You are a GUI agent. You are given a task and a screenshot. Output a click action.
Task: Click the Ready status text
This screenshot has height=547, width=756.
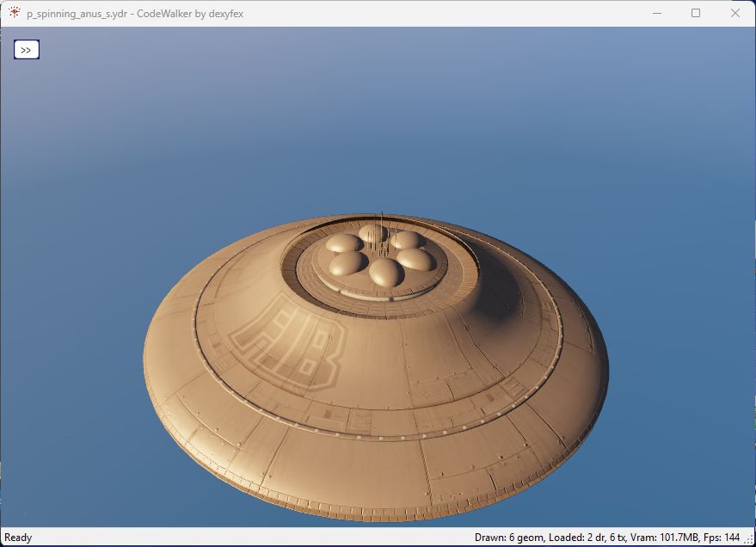pos(18,538)
